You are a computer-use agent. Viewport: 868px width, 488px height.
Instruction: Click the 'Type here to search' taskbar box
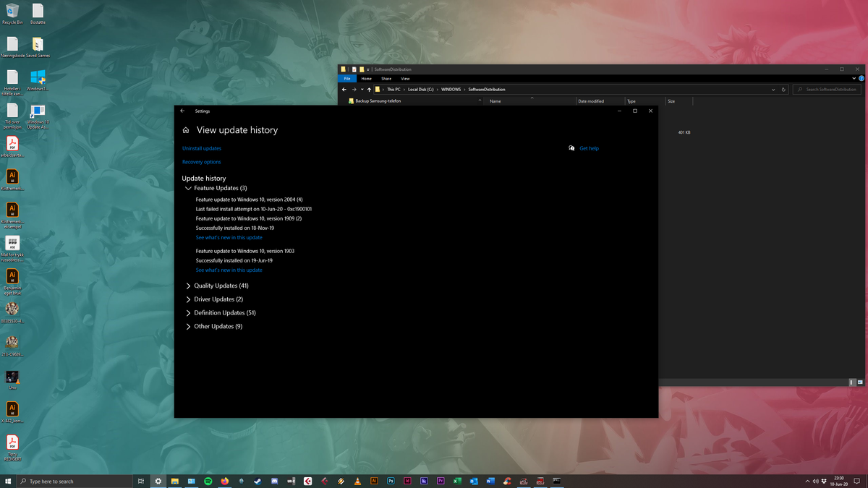coord(75,481)
